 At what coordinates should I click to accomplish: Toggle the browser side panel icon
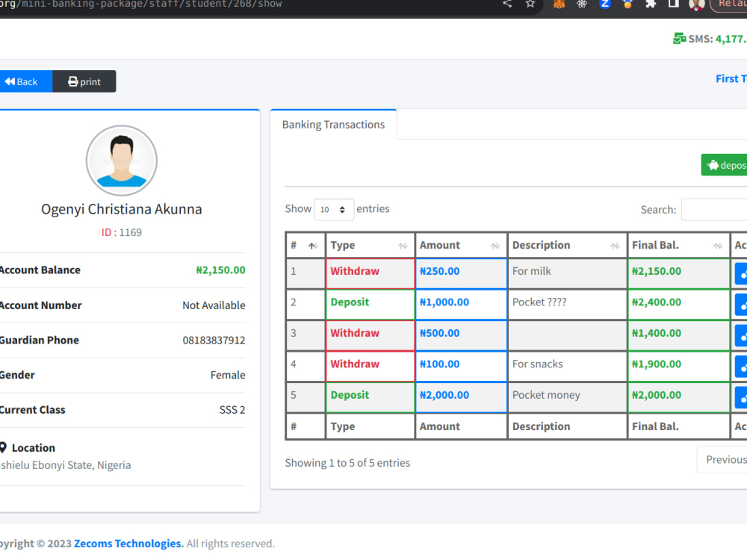(x=673, y=4)
